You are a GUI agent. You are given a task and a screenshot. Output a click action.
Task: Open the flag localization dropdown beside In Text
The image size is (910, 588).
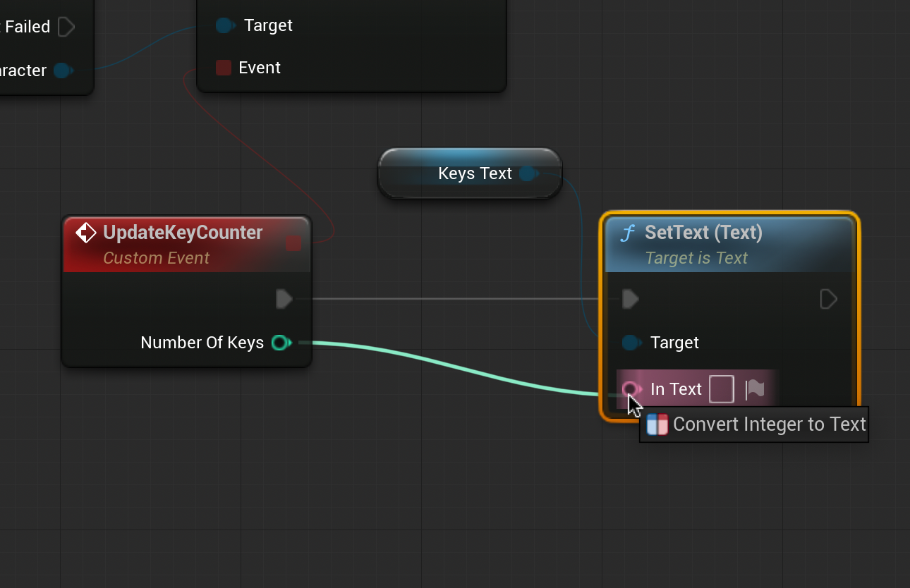pos(755,389)
